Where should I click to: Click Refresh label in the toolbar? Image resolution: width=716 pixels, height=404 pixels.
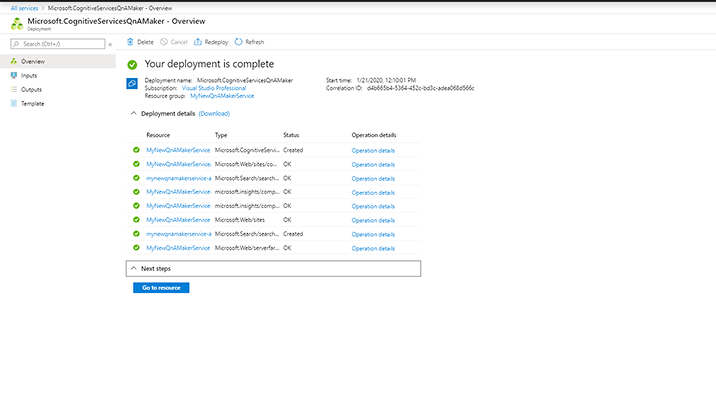point(255,42)
